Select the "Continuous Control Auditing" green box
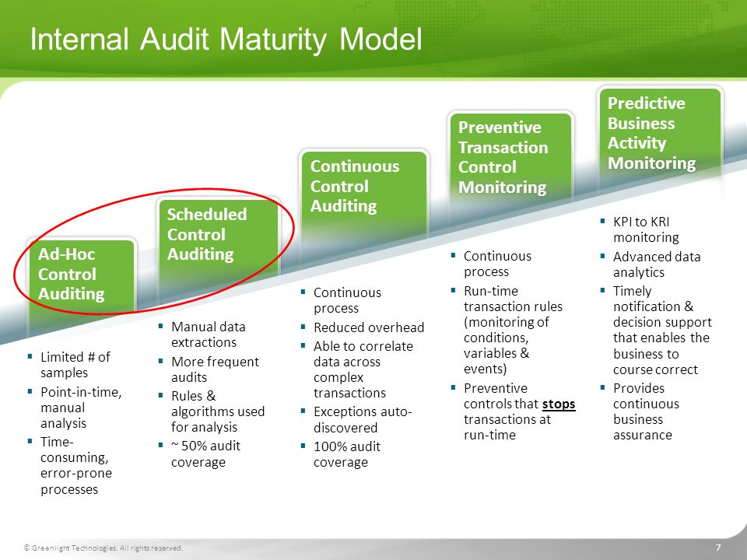This screenshot has height=560, width=747. [x=364, y=207]
